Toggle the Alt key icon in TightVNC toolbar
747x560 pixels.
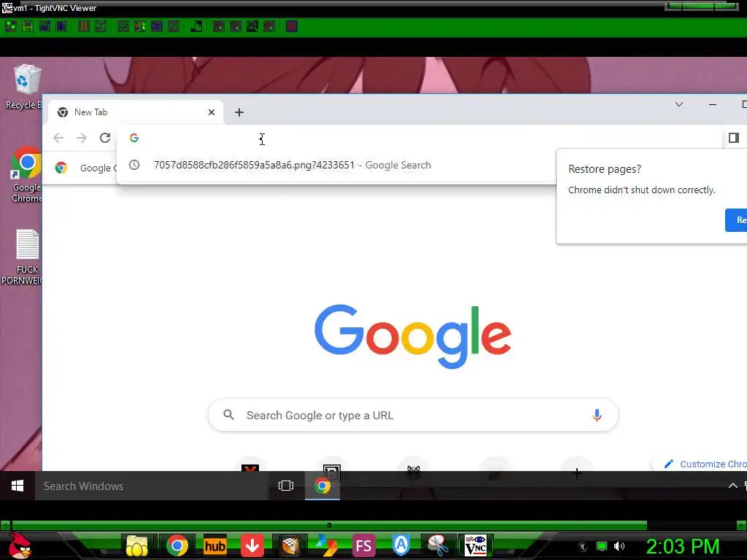[x=174, y=26]
